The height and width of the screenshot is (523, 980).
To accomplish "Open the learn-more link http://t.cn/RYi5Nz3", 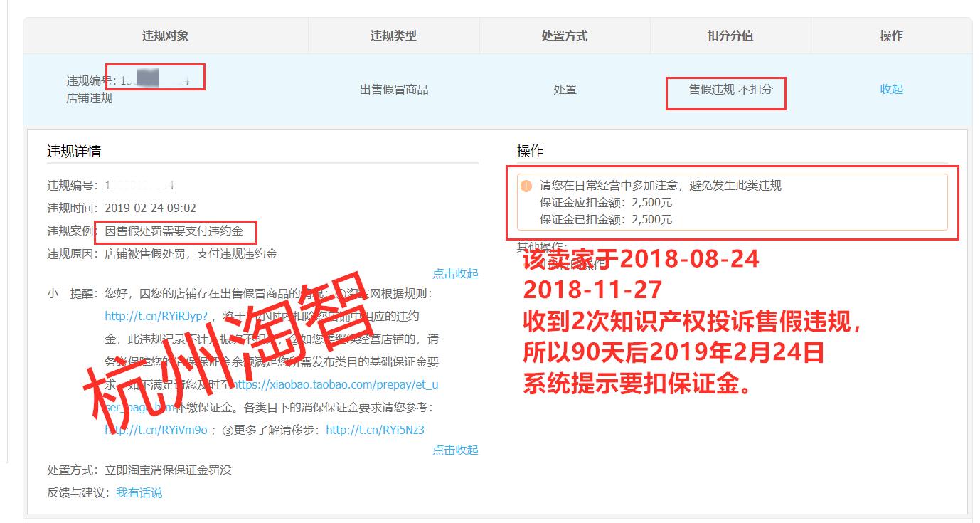I will 374,430.
